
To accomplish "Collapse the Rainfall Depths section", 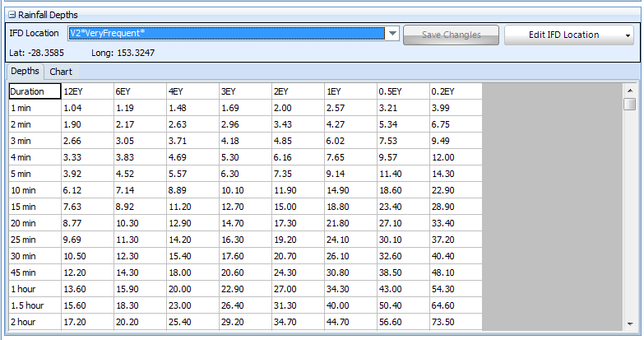I will point(12,15).
